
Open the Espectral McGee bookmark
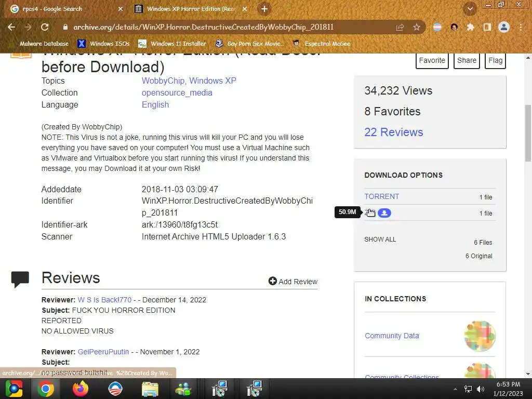(321, 44)
